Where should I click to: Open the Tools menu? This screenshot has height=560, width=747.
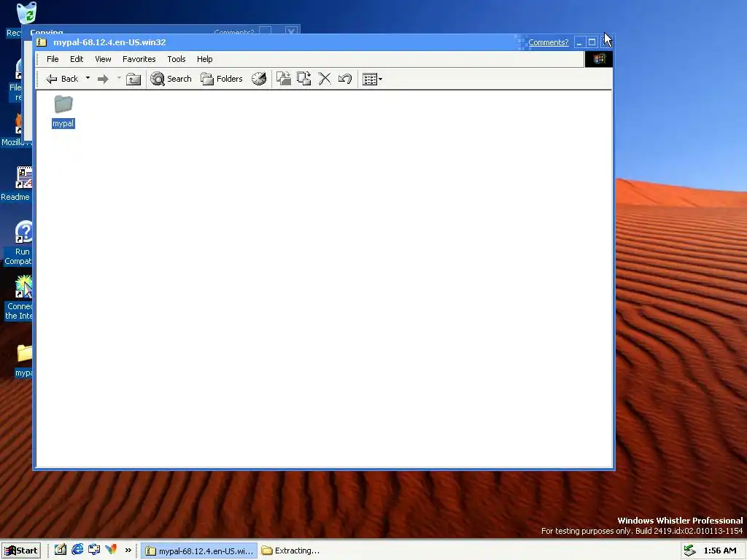pyautogui.click(x=177, y=59)
